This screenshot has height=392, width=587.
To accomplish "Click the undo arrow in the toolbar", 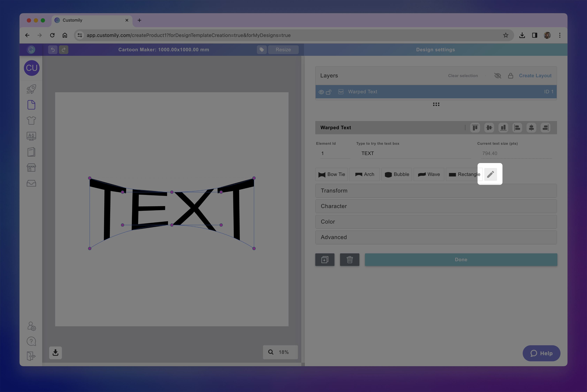I will [x=52, y=50].
